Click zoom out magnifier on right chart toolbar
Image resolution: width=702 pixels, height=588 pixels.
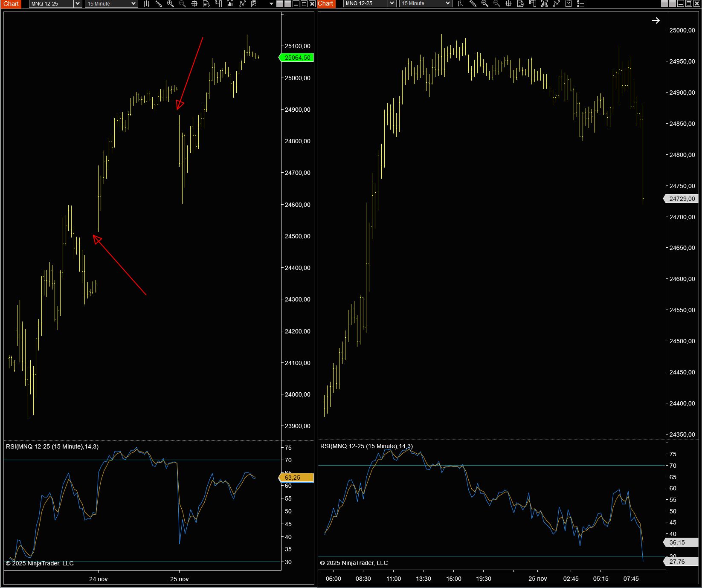[496, 4]
